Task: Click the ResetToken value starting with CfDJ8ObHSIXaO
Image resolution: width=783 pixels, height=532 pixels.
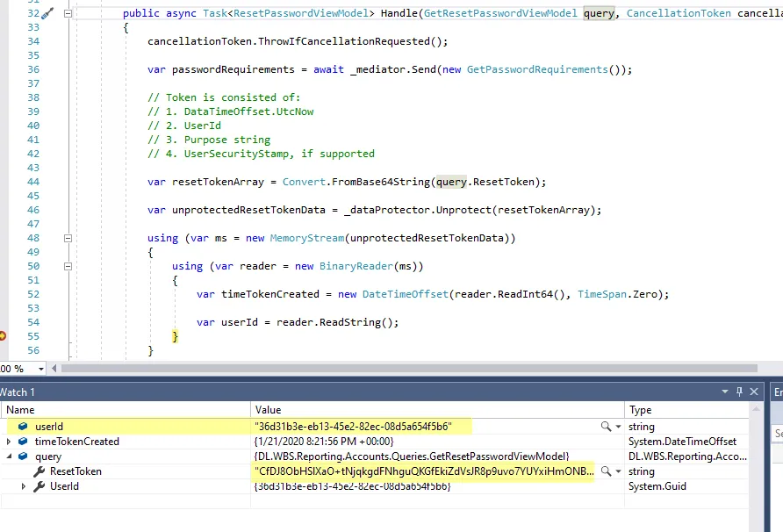Action: point(425,471)
